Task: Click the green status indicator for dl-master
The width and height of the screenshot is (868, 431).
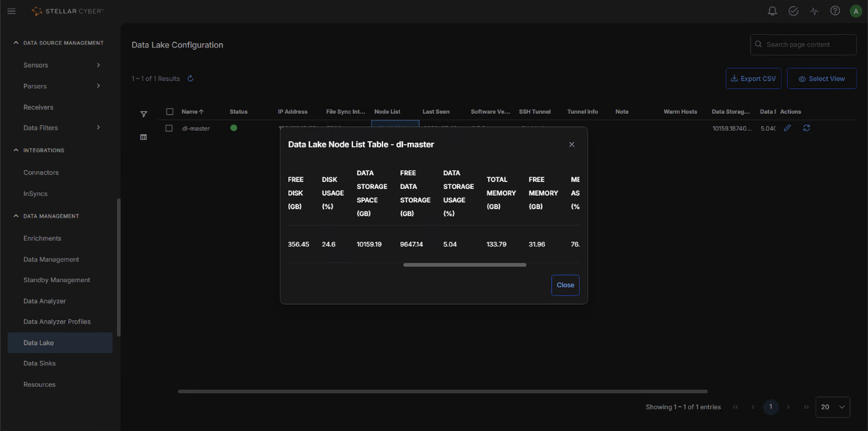Action: pyautogui.click(x=234, y=128)
